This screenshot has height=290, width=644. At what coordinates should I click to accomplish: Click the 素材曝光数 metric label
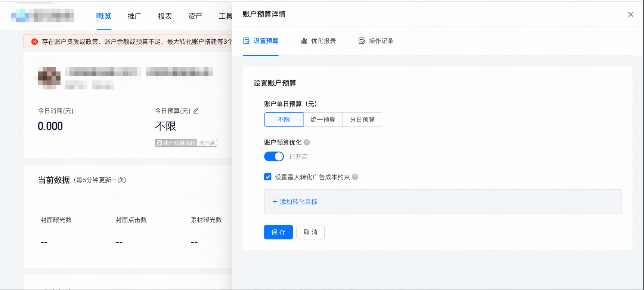[x=206, y=220]
